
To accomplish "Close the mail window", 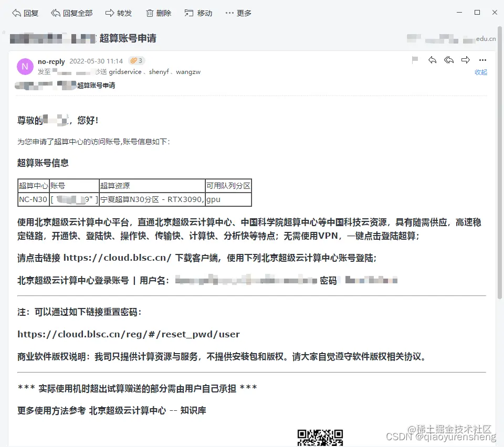I will coord(495,13).
